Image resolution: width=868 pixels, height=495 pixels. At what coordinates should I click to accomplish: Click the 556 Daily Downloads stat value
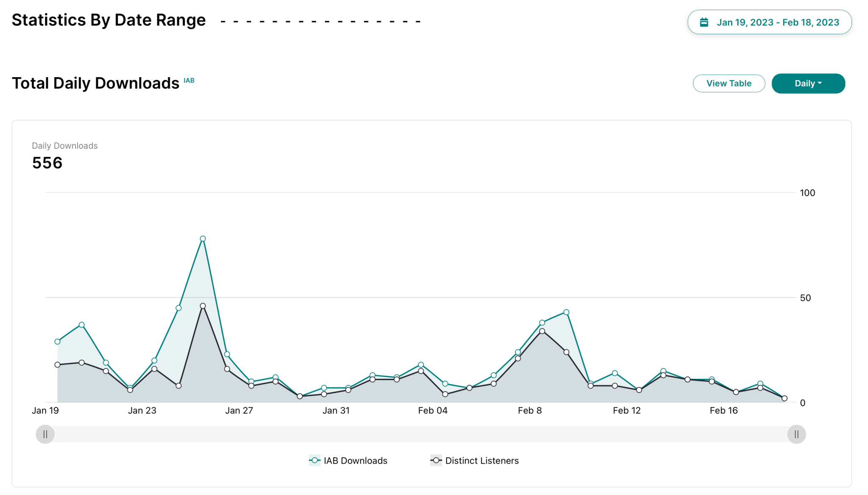click(x=47, y=163)
